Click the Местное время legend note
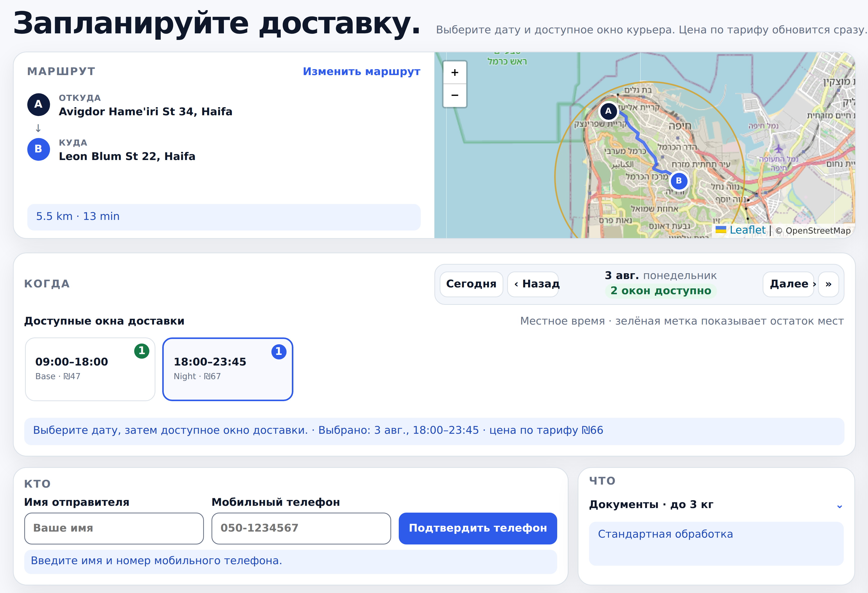Image resolution: width=868 pixels, height=593 pixels. [682, 321]
